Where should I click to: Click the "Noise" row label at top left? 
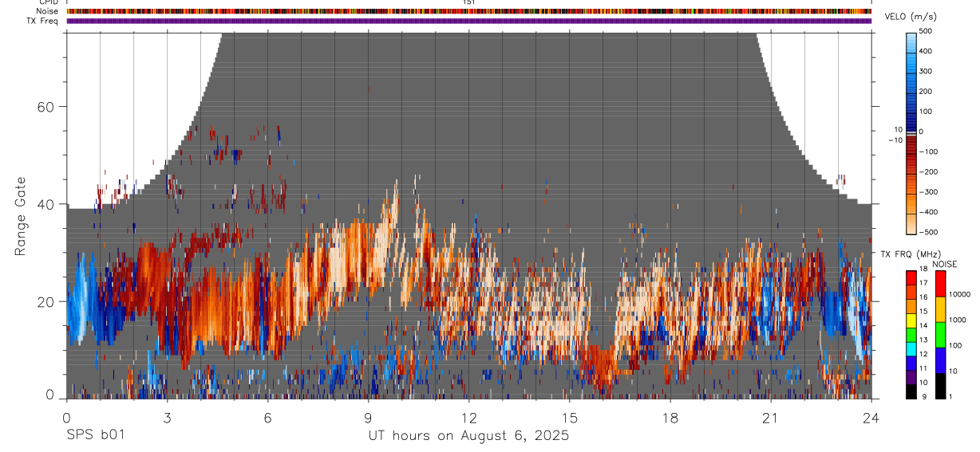click(48, 11)
